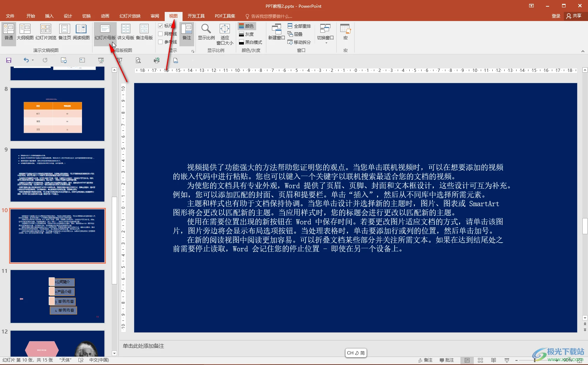Click the Save icon in quick toolbar
The width and height of the screenshot is (588, 365).
9,60
